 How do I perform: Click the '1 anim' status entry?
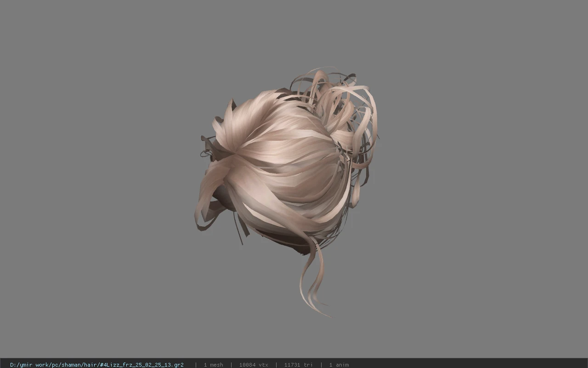[339, 365]
